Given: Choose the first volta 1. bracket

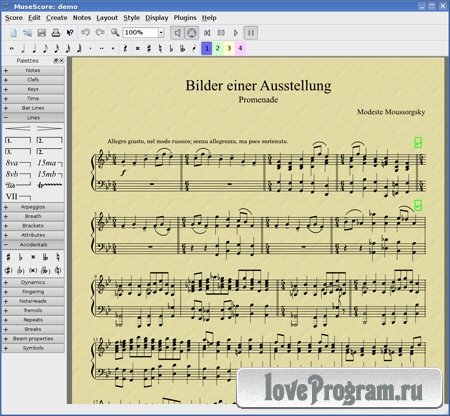Looking at the screenshot, I should [18, 141].
